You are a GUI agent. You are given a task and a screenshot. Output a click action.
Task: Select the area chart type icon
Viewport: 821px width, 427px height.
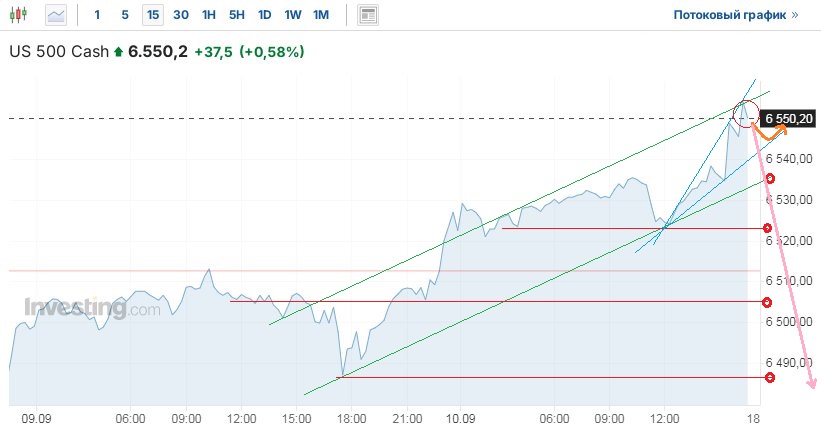pyautogui.click(x=56, y=15)
